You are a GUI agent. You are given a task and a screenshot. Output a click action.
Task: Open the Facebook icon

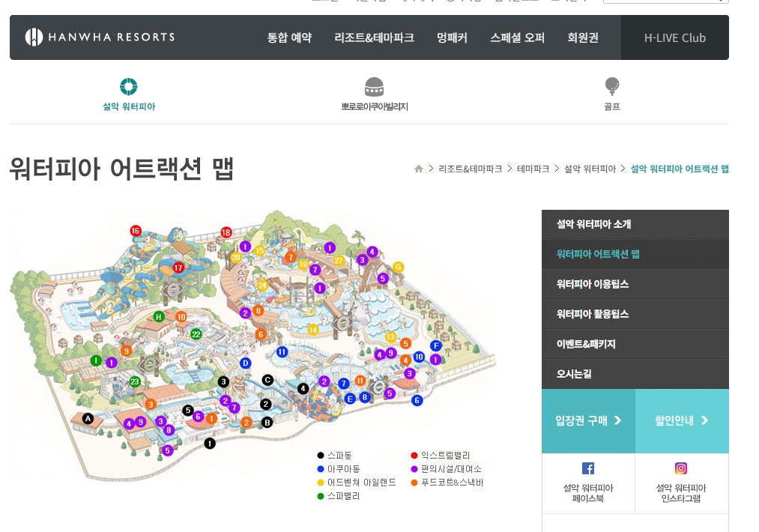coord(588,468)
